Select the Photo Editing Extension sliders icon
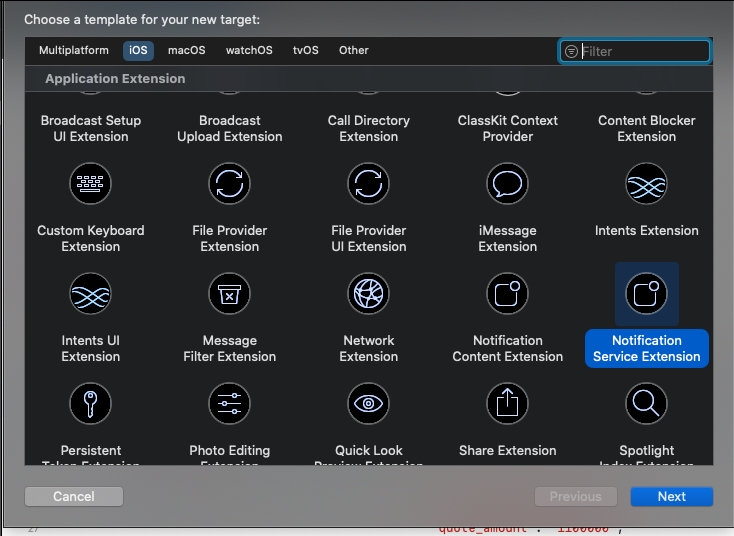 pos(229,404)
